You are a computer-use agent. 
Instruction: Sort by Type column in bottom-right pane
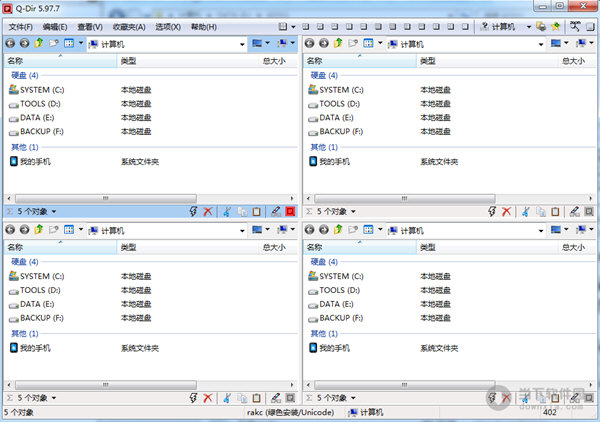487,247
